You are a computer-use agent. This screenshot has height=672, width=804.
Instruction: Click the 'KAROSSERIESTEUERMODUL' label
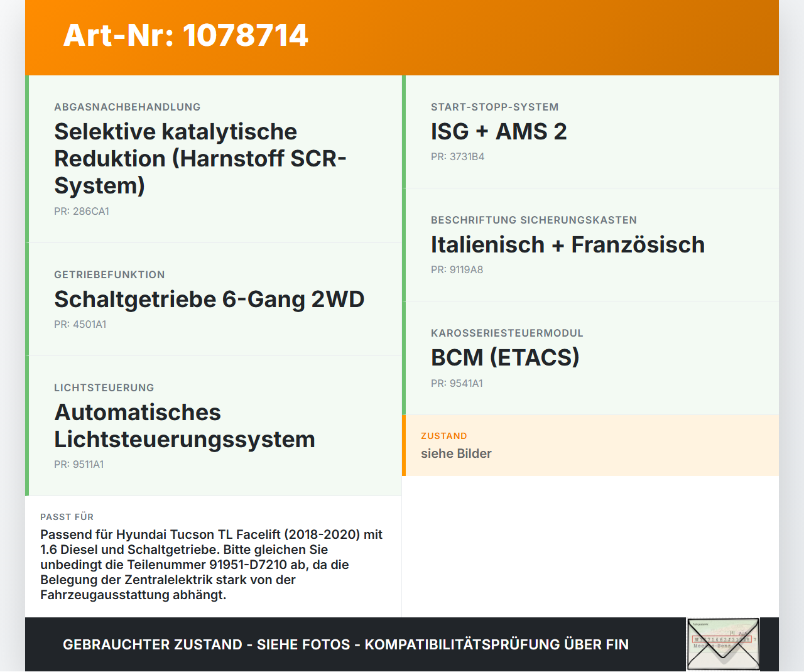(507, 333)
